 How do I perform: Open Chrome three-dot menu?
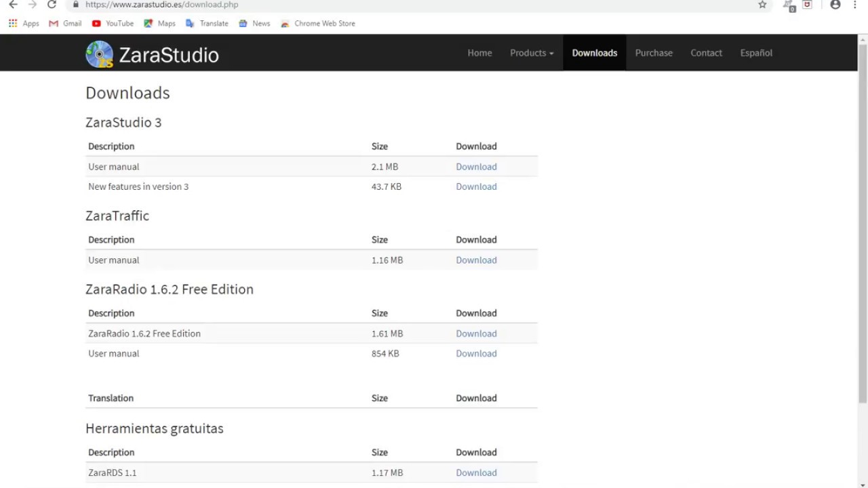(854, 5)
